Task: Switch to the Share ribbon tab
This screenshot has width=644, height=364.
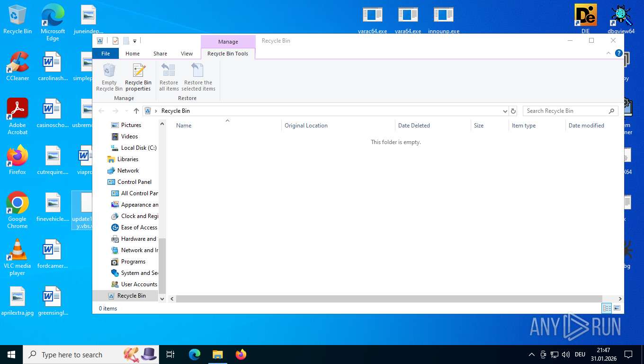Action: (x=160, y=54)
